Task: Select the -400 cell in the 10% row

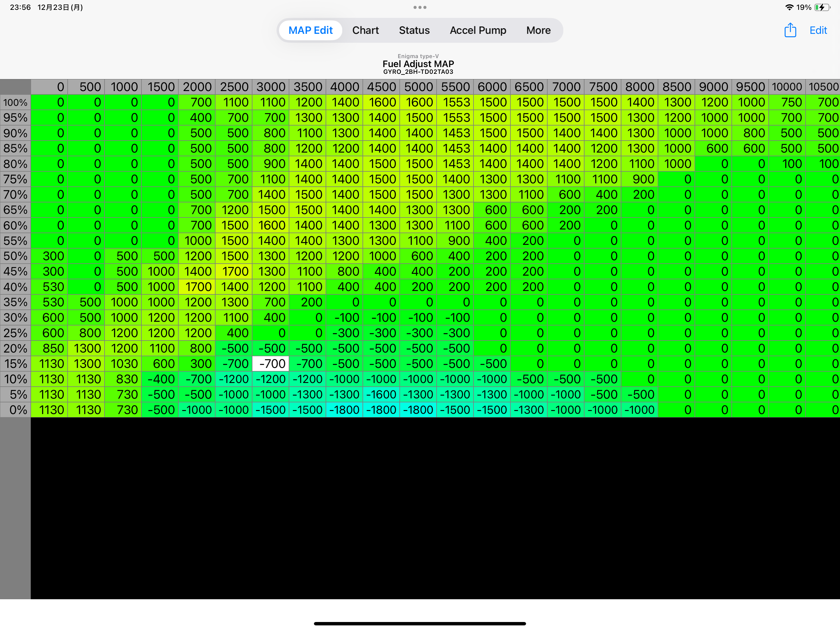Action: (x=160, y=379)
